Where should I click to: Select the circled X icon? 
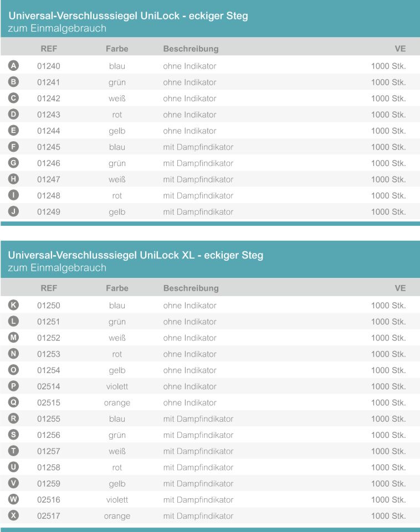tap(13, 516)
